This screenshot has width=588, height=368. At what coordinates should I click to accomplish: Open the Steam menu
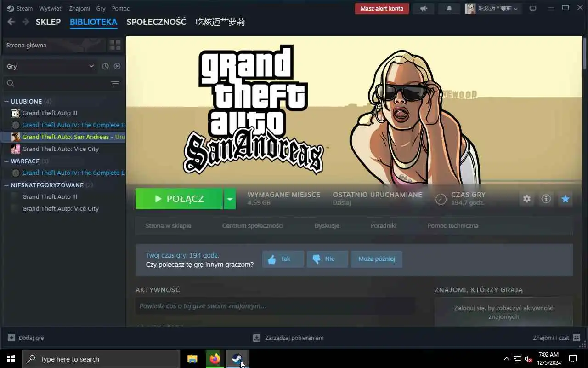click(x=24, y=8)
